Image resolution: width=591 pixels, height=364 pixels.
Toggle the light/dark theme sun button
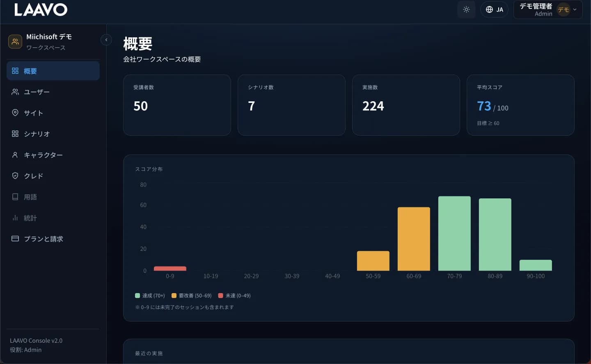click(x=466, y=9)
